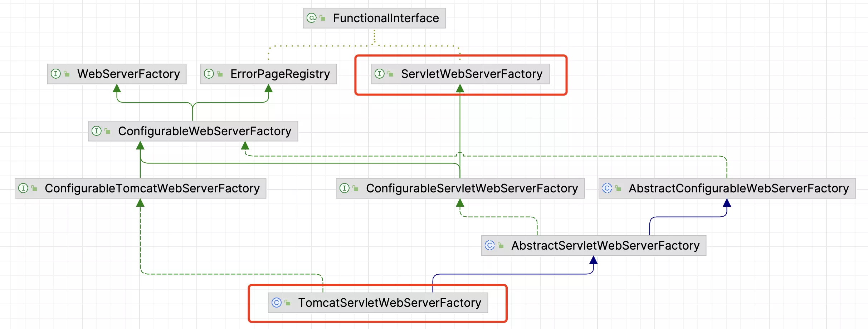Click the lock icon beside TomcatServletWebServerFactory

coord(287,303)
